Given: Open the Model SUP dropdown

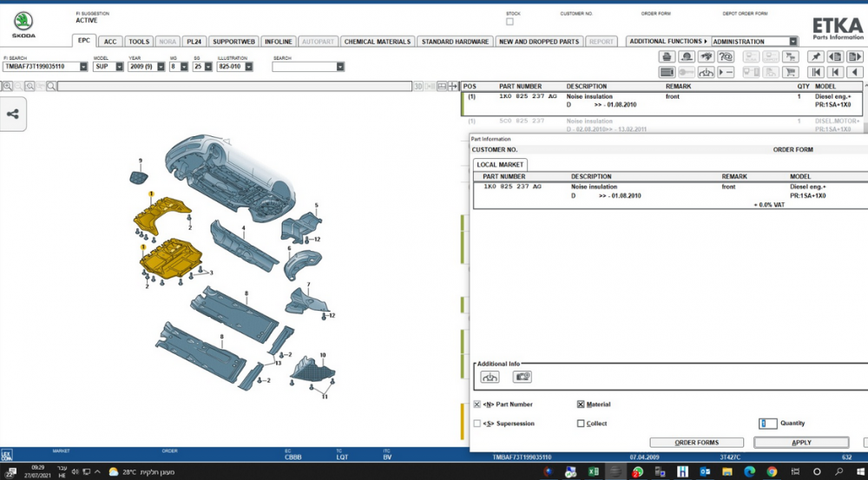Looking at the screenshot, I should 120,67.
